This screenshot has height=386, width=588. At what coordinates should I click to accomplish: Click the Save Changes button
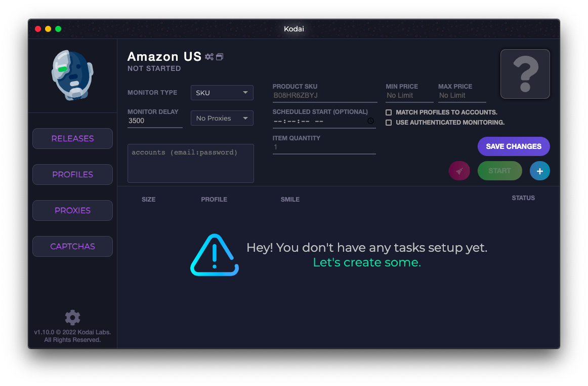(514, 146)
